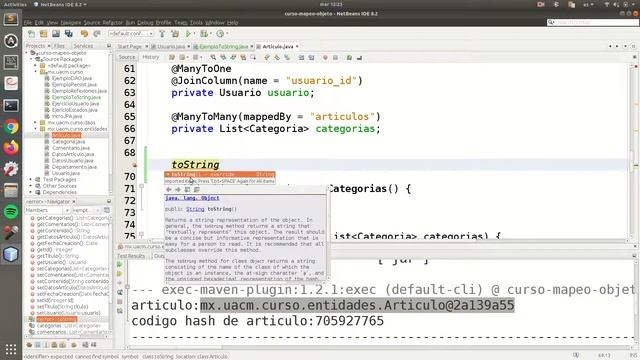Select EjemploDAO.java in the Projects tree

[x=72, y=78]
